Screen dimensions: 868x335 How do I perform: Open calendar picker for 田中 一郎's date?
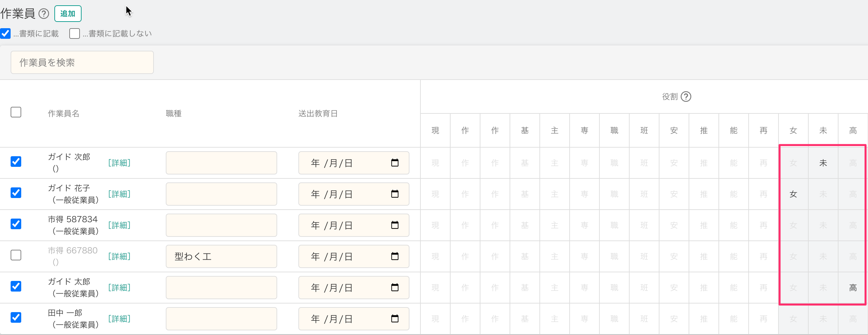(x=395, y=319)
